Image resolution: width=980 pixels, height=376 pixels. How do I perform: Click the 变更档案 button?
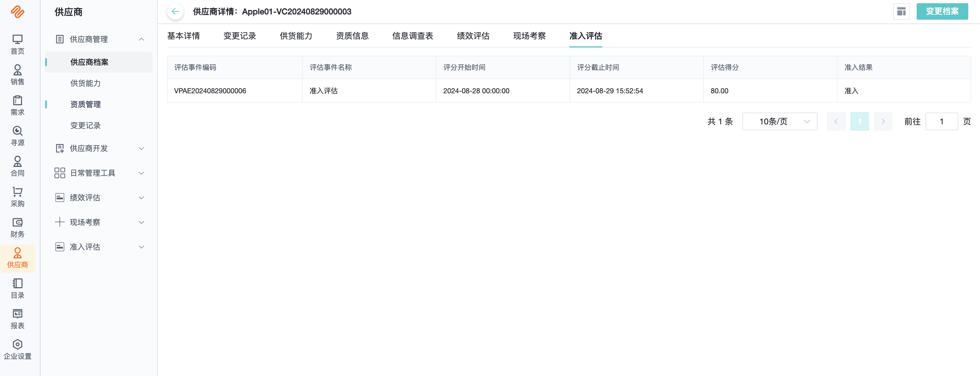pyautogui.click(x=942, y=11)
